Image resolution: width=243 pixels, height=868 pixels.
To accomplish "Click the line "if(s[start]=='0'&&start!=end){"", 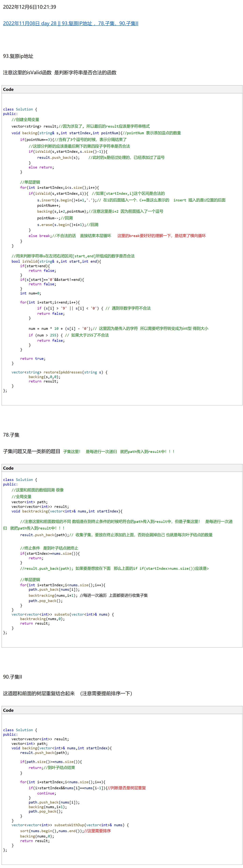I will pyautogui.click(x=52, y=280).
